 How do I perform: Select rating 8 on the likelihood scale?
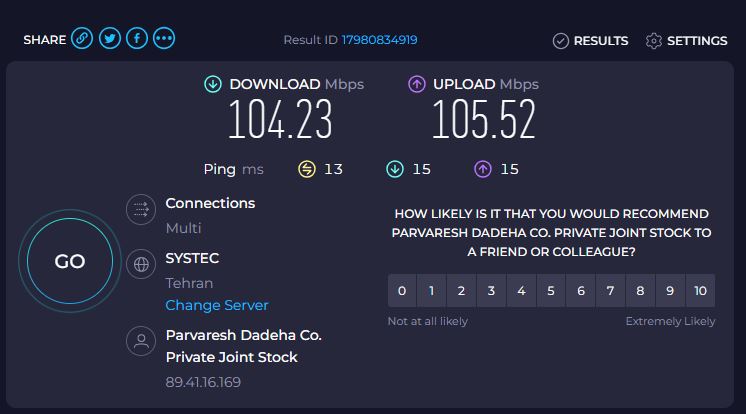640,291
